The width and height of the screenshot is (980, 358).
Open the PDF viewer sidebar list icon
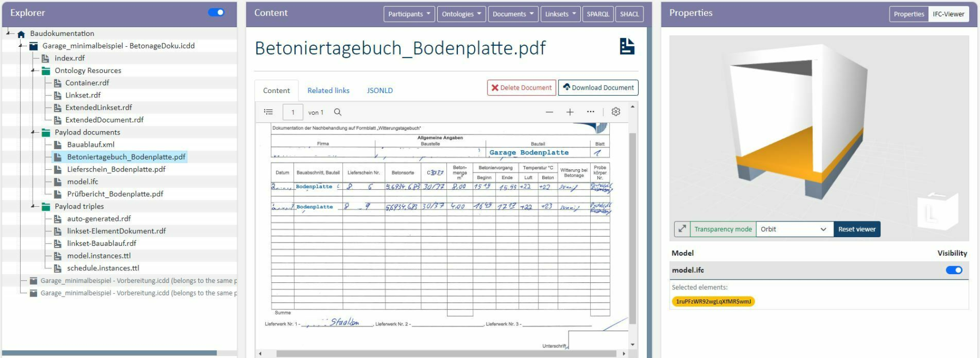pos(268,112)
